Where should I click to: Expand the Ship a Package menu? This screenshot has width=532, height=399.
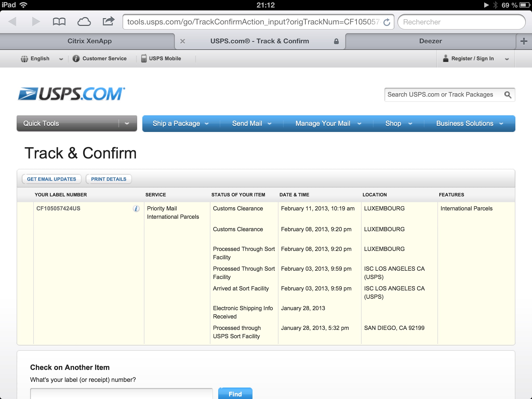point(181,124)
